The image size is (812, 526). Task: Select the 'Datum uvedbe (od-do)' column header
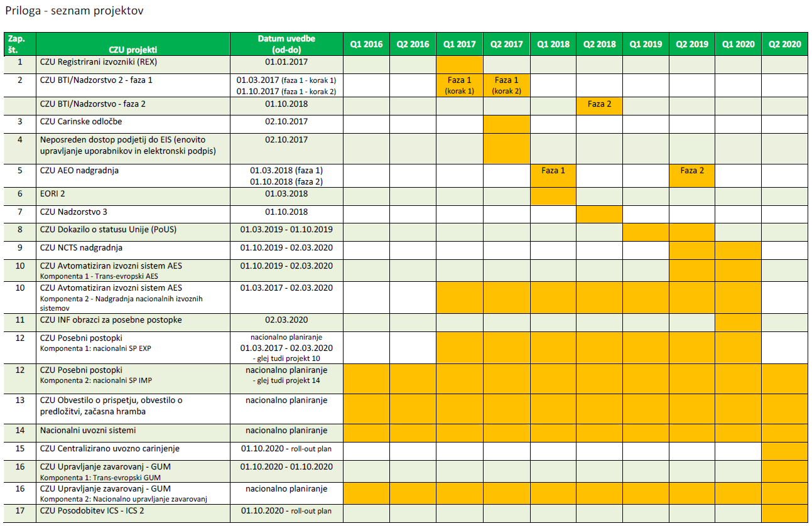(286, 44)
